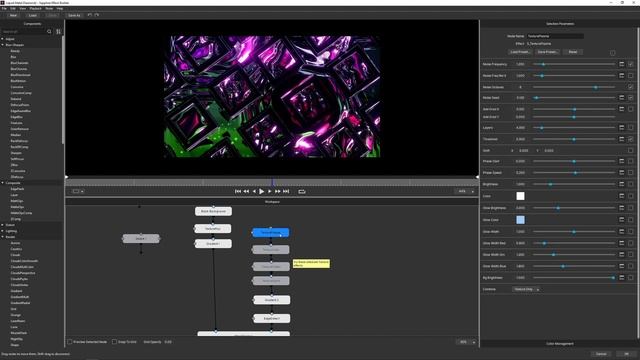Click the parameter options icon for Glow Color
This screenshot has width=640, height=360.
click(x=622, y=220)
